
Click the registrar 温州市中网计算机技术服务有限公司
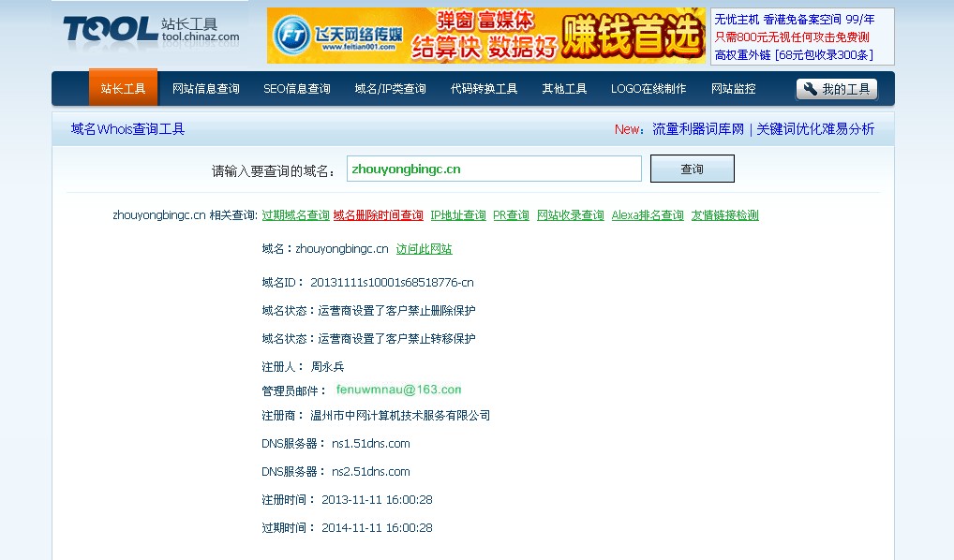tap(400, 416)
